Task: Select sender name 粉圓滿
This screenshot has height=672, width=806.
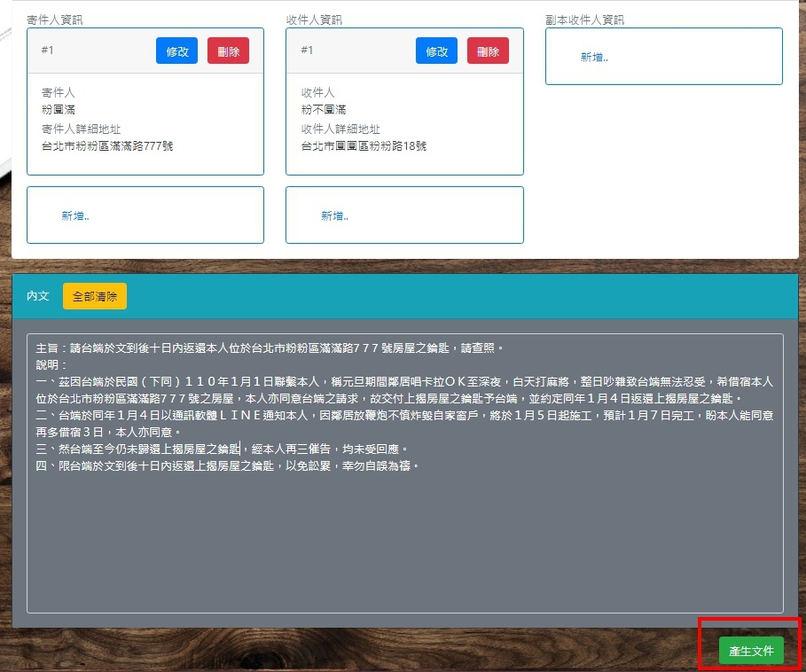Action: 59,109
